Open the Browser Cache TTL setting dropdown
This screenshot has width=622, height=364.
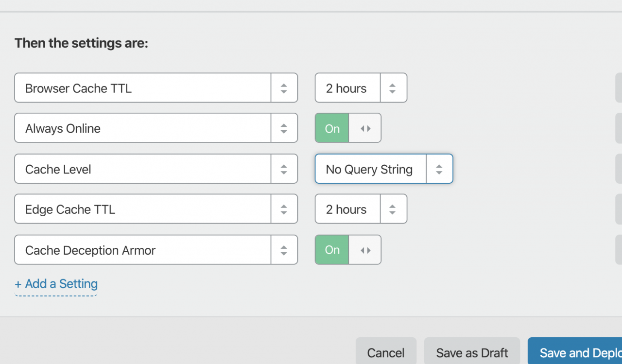click(142, 88)
